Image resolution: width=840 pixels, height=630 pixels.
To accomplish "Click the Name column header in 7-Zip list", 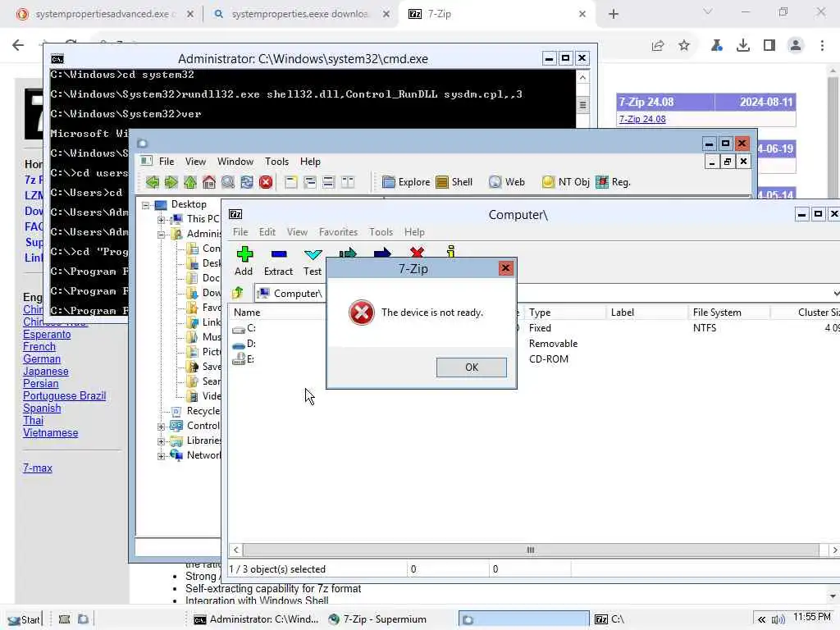I will point(277,313).
